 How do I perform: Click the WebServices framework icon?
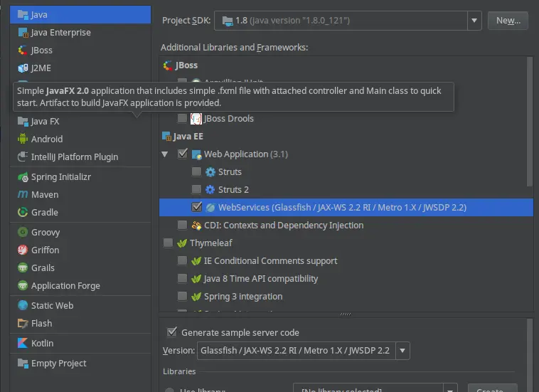tap(210, 207)
